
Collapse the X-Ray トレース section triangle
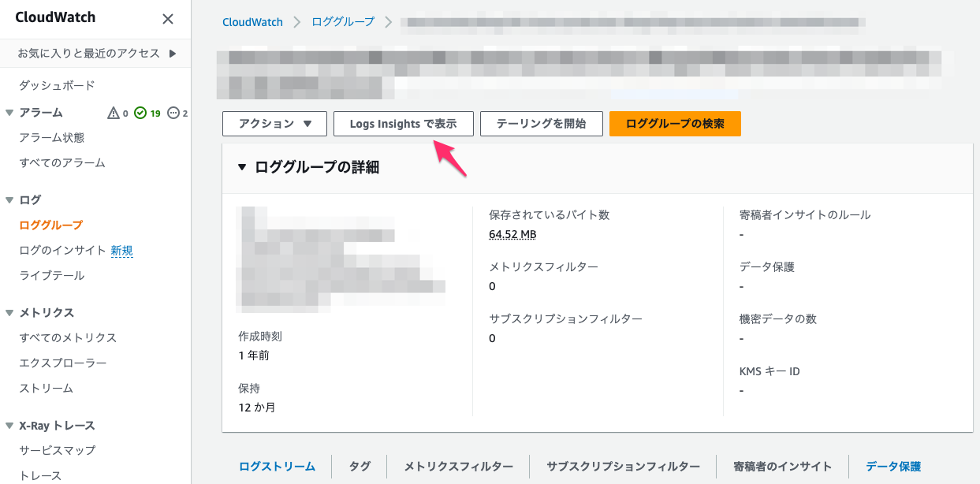(9, 426)
